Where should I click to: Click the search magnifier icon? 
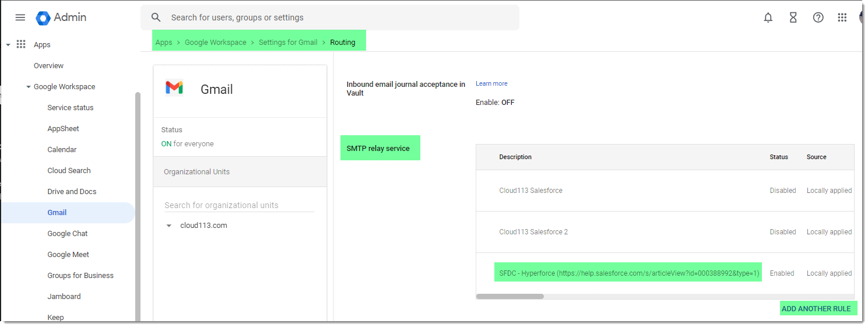point(156,17)
